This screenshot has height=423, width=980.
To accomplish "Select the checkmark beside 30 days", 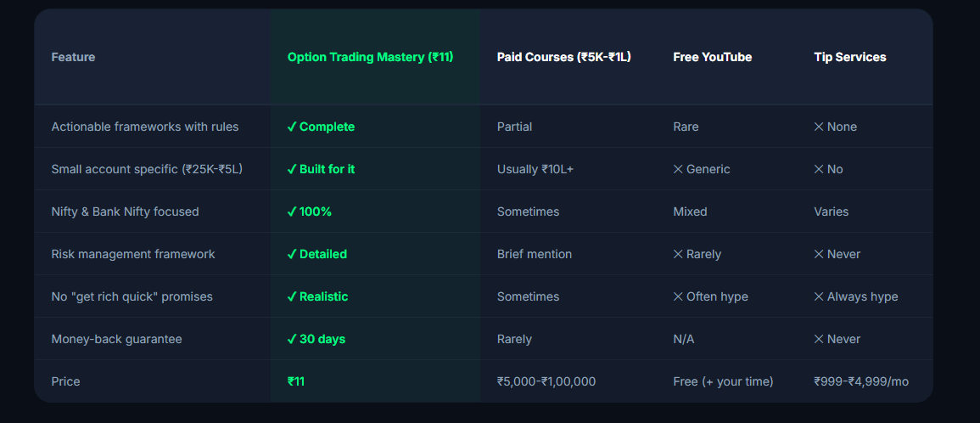I will (x=291, y=340).
